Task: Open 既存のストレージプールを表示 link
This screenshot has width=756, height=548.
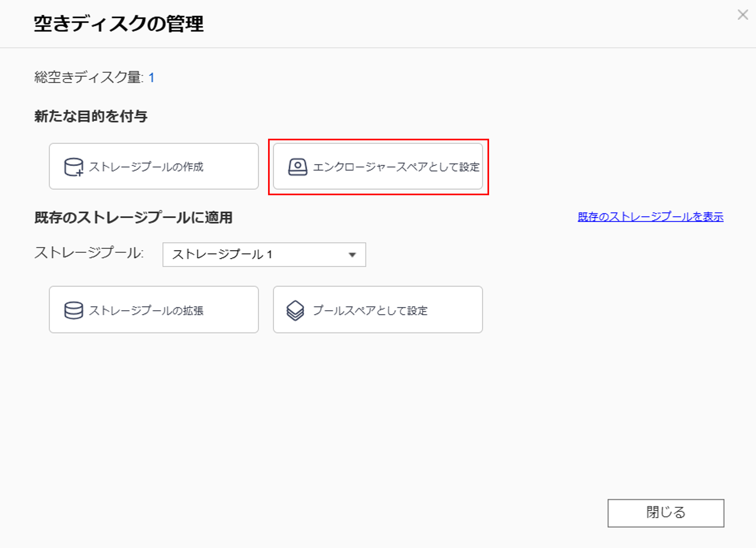Action: pyautogui.click(x=650, y=217)
